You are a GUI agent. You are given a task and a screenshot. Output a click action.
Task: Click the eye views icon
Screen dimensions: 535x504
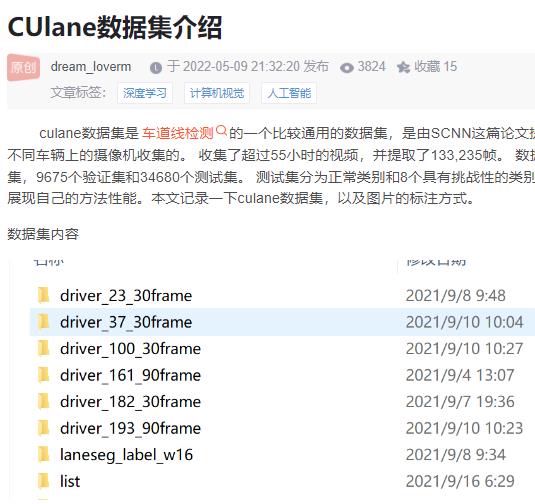[347, 68]
